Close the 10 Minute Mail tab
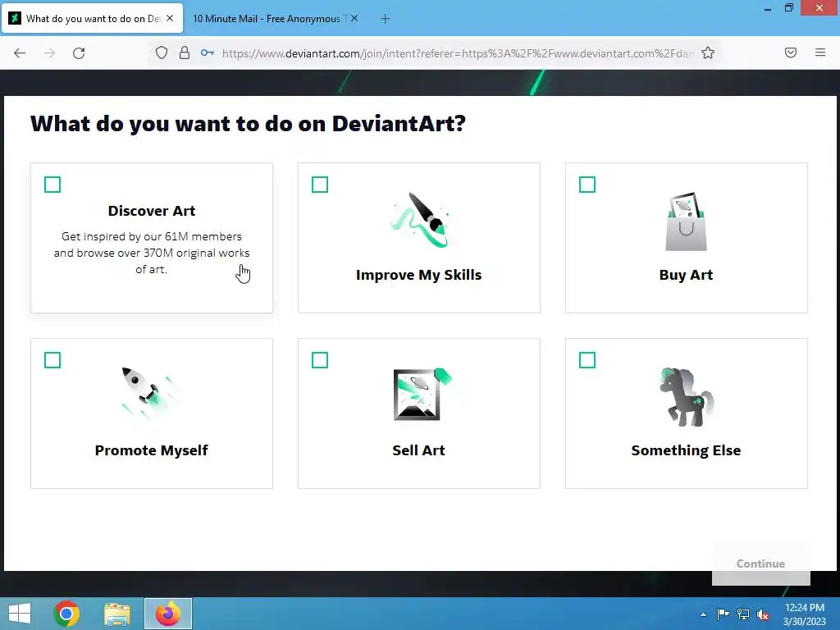The width and height of the screenshot is (840, 630). 354,18
